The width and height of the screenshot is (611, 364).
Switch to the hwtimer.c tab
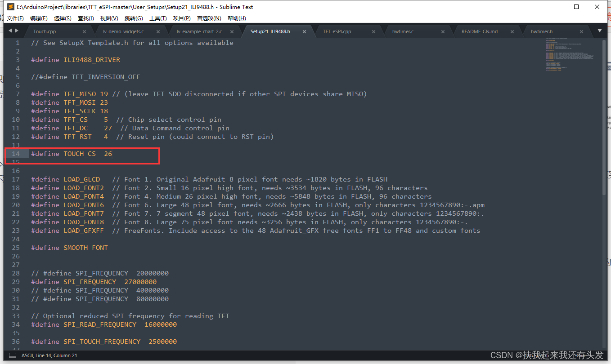click(403, 32)
